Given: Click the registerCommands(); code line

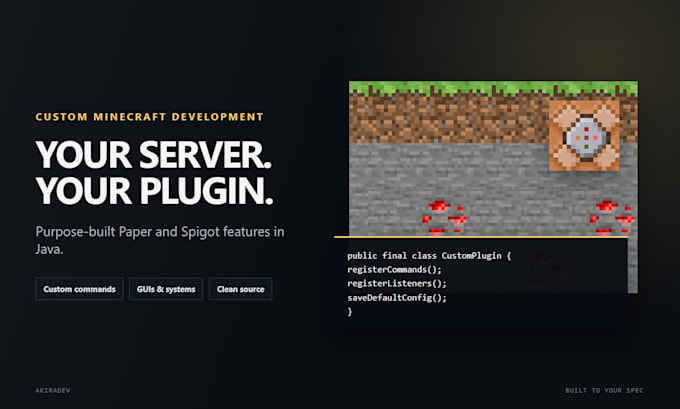Looking at the screenshot, I should tap(394, 270).
